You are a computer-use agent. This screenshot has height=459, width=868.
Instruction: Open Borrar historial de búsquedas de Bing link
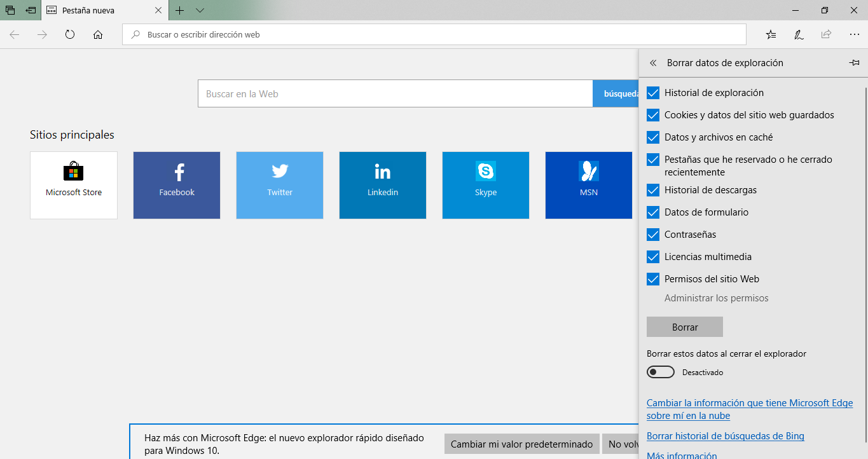pos(726,436)
